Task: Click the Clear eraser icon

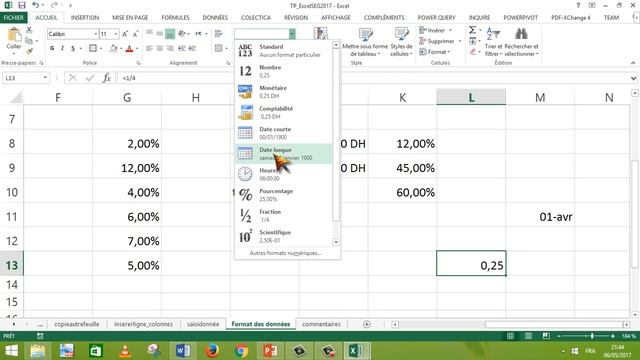Action: (472, 52)
